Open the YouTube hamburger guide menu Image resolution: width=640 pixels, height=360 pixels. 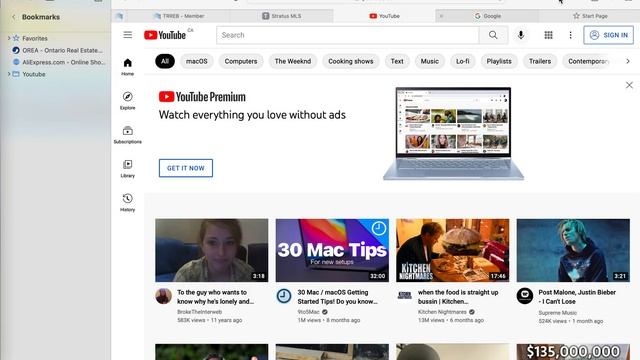pos(128,35)
